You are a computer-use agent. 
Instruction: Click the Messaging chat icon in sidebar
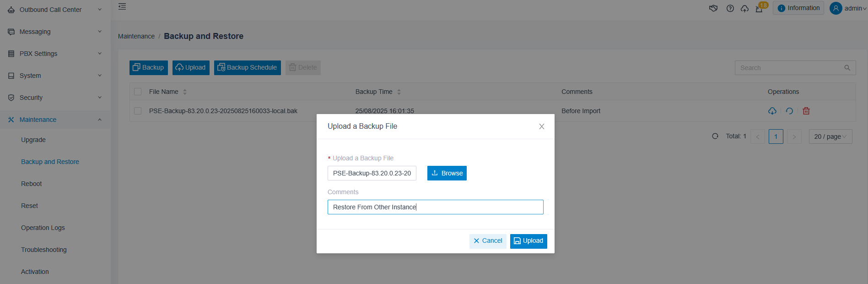11,32
